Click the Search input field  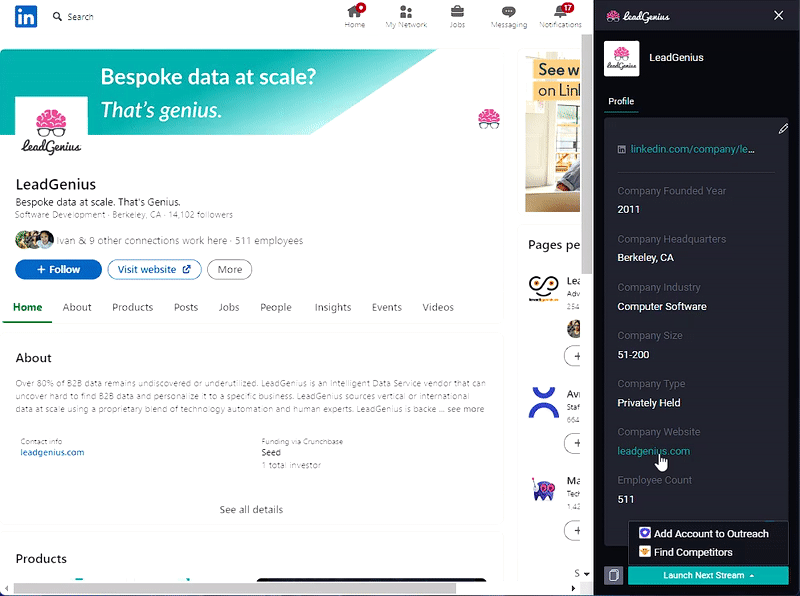[x=80, y=17]
